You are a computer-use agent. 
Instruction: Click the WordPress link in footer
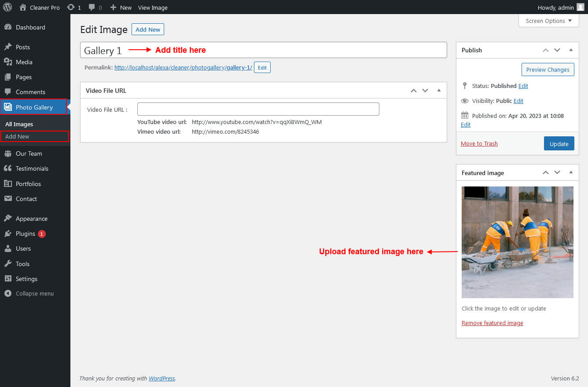[x=162, y=378]
